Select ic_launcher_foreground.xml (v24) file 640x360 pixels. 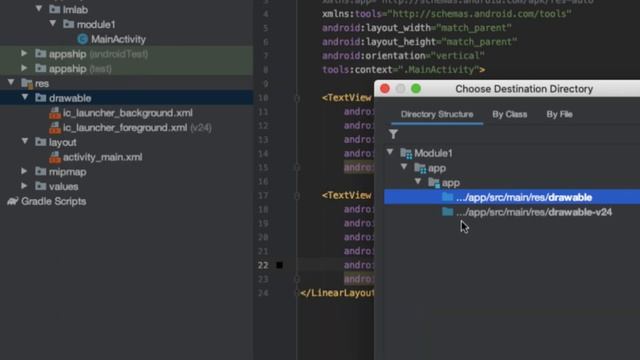pos(137,128)
